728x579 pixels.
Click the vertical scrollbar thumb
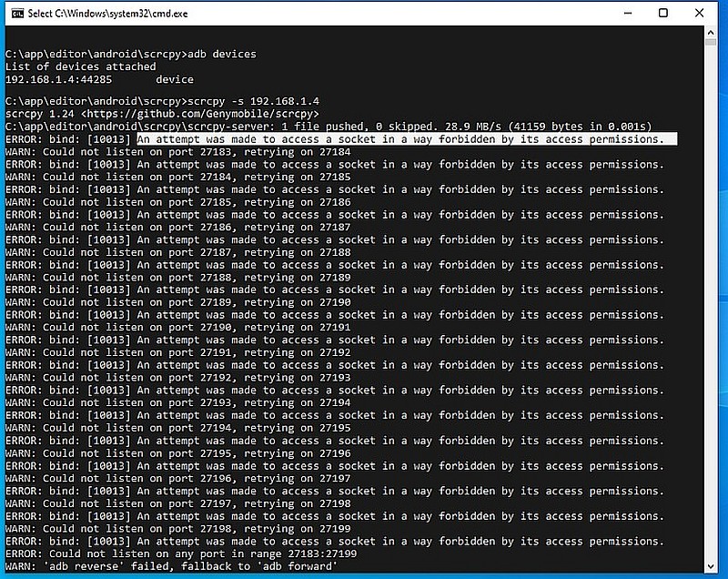click(711, 42)
